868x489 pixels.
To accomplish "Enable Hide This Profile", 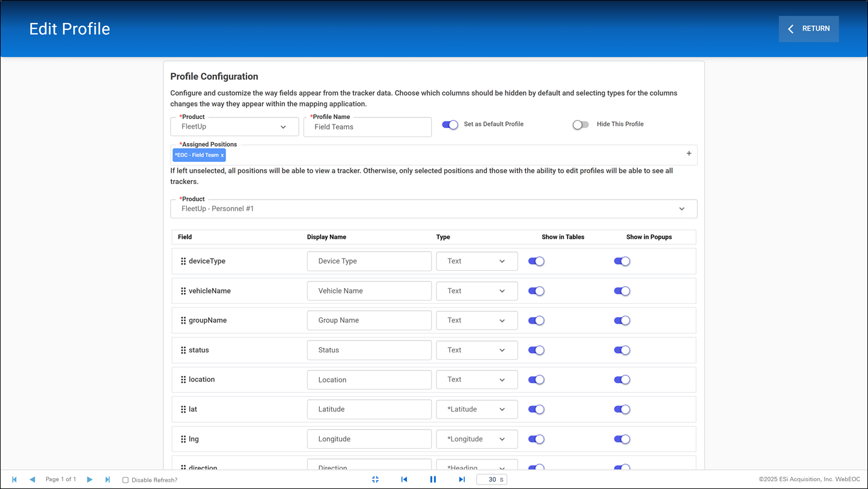I will tap(581, 124).
